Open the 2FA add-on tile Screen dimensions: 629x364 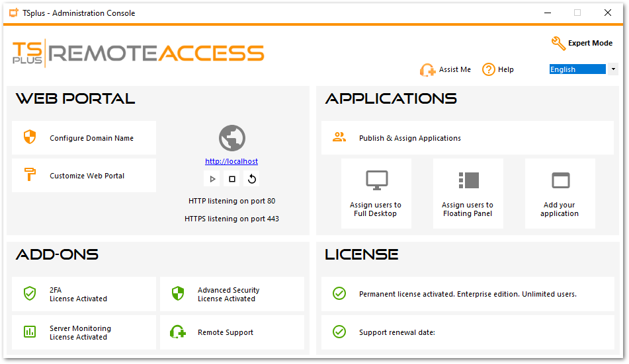(x=84, y=294)
